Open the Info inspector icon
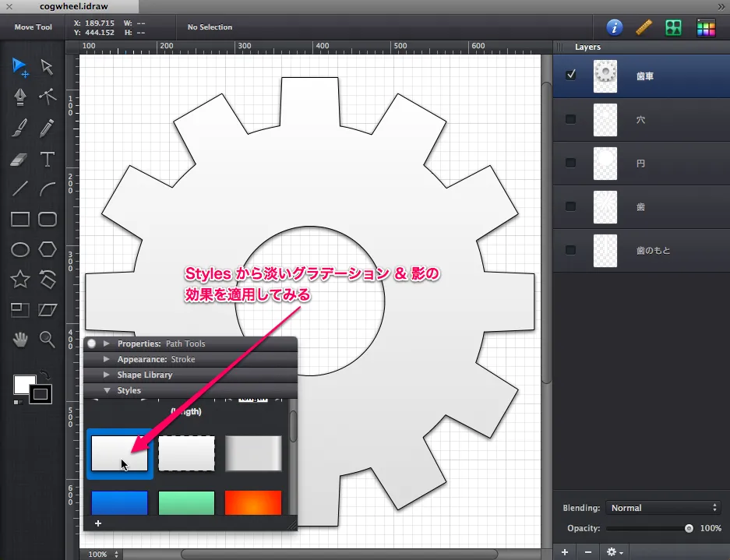The image size is (730, 560). click(x=615, y=27)
